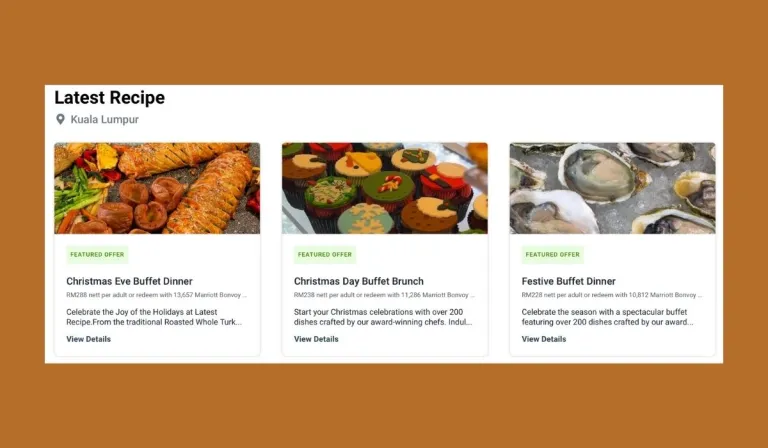Open the Christmas Day Buffet Brunch title
This screenshot has height=448, width=768.
coord(359,282)
